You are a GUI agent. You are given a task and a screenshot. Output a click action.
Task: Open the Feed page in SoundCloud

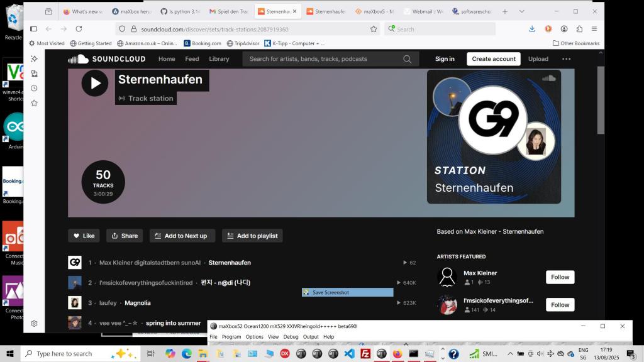[192, 59]
